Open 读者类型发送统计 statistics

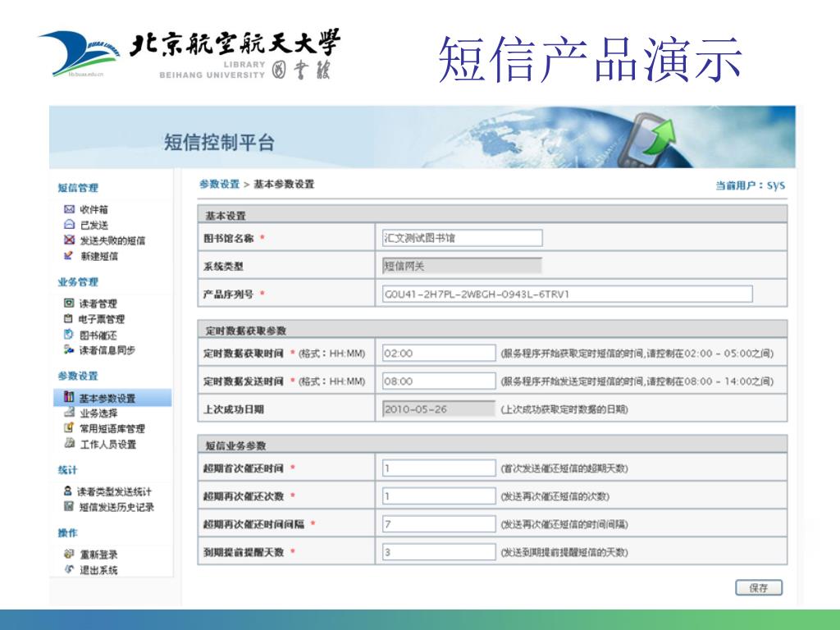[x=114, y=491]
